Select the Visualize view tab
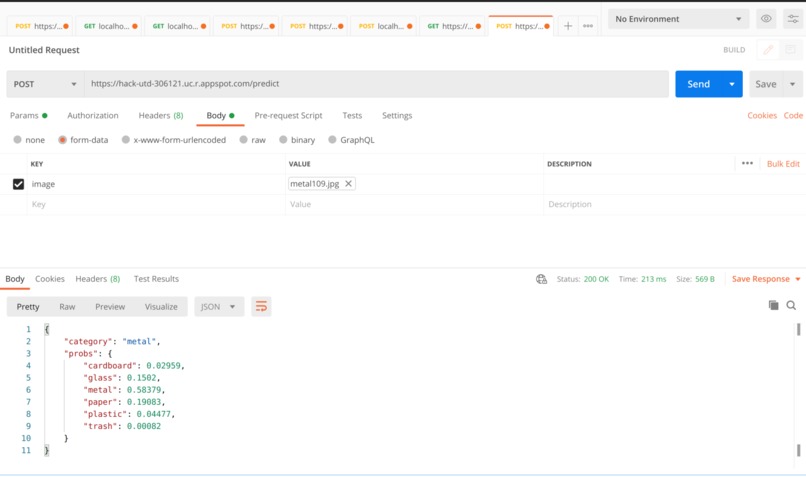The width and height of the screenshot is (806, 478). point(161,307)
